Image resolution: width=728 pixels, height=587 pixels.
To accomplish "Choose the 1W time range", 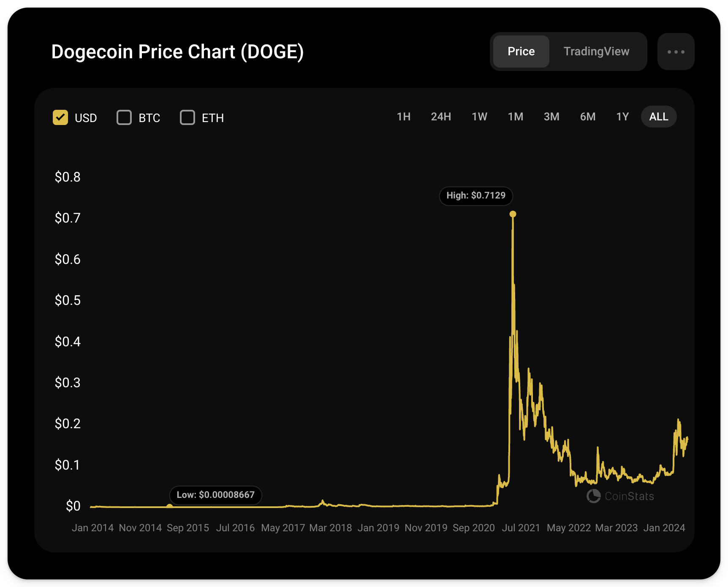I will pos(479,117).
